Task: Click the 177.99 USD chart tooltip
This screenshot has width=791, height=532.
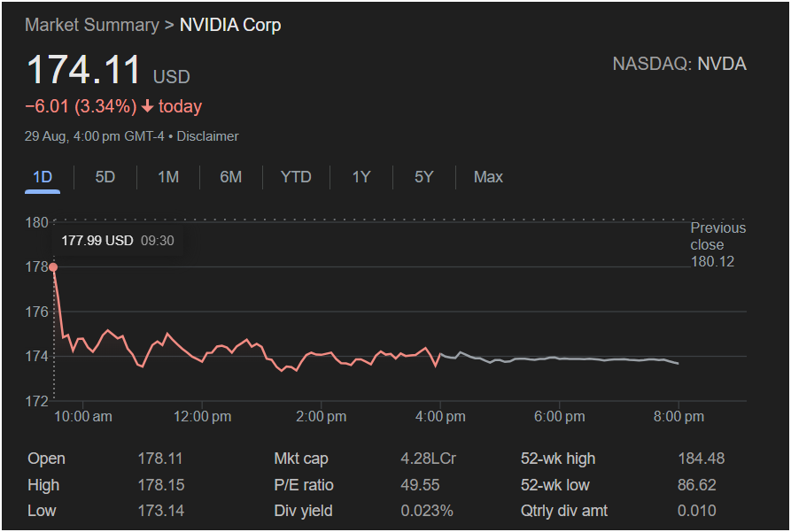Action: click(118, 240)
